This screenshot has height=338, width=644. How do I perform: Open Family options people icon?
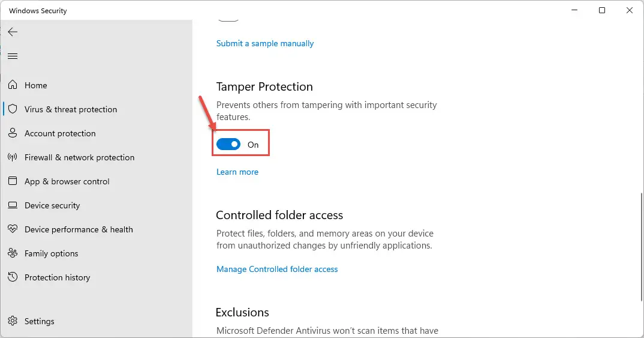point(13,253)
